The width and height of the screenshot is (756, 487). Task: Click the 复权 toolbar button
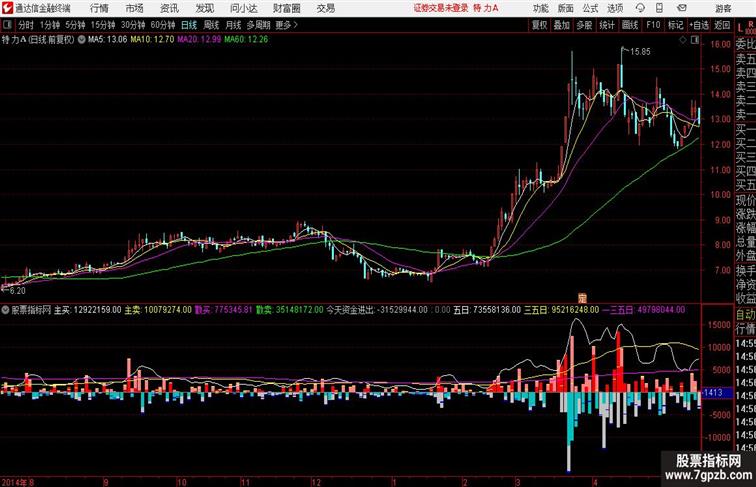click(539, 25)
